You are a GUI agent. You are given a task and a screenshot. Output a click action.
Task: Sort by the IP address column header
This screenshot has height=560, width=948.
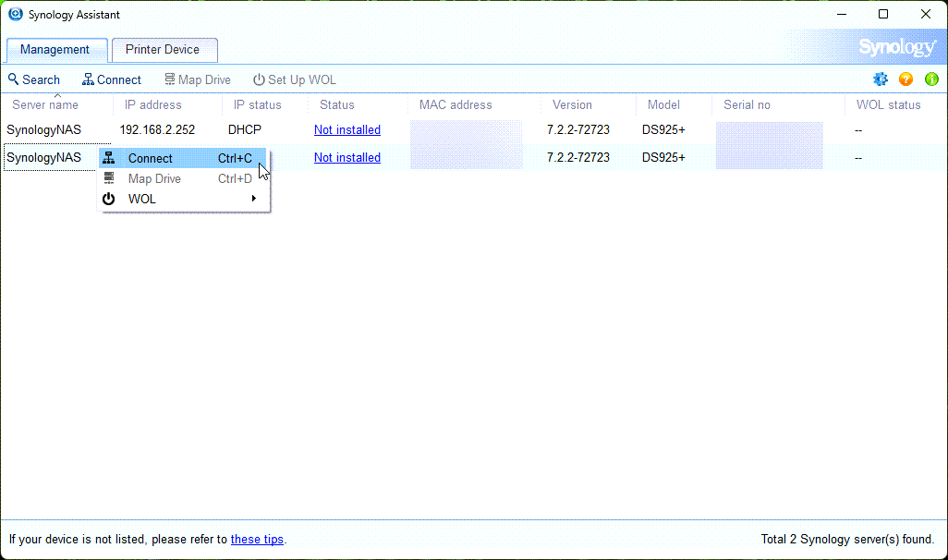point(153,105)
